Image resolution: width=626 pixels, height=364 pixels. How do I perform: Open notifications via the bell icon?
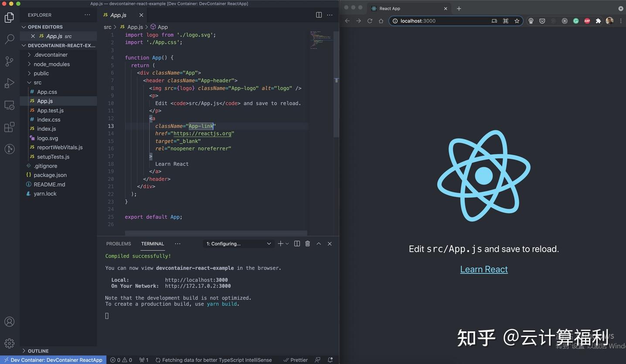330,360
